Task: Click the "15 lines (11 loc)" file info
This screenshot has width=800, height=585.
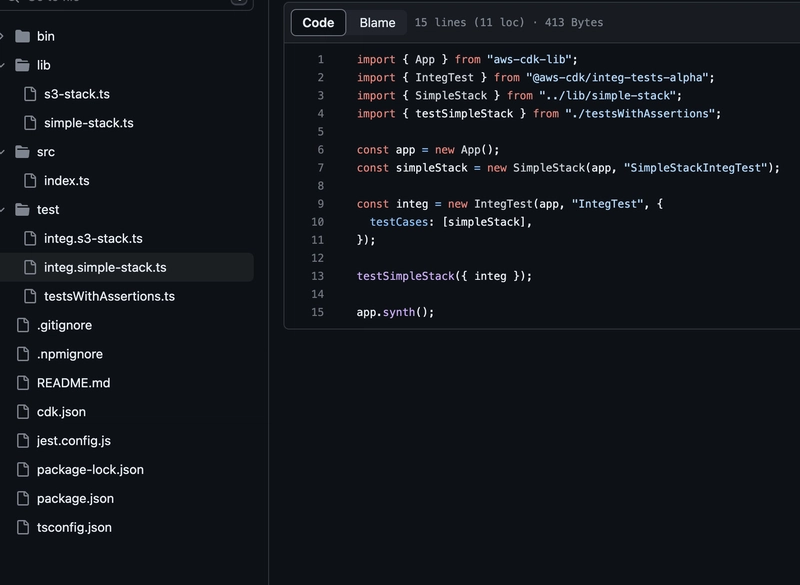Action: tap(469, 22)
